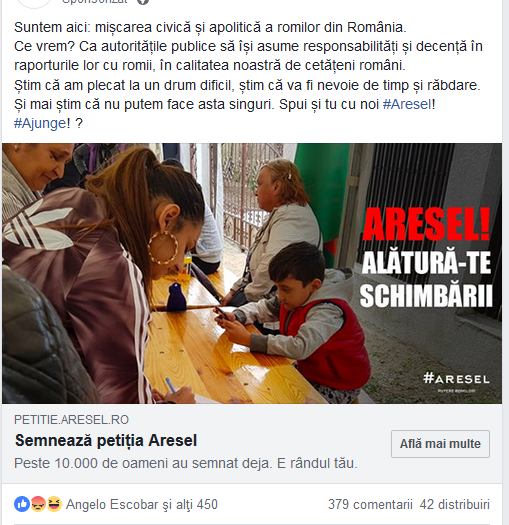This screenshot has height=525, width=509.
Task: Show the 379 comentarii
Action: [x=370, y=504]
